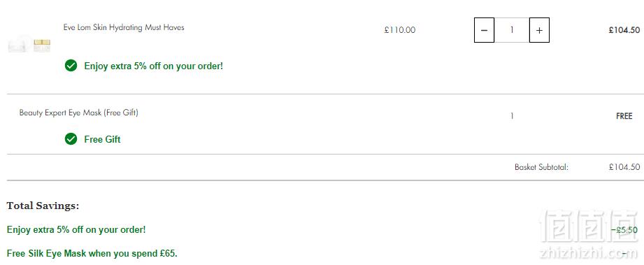Click the Free Gift green label
Viewport: 644px width, 265px height.
(102, 139)
